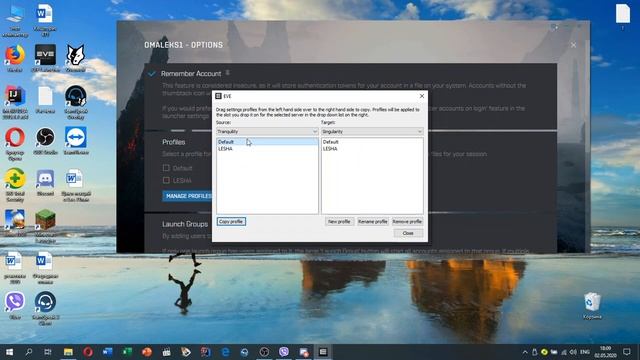Open PowerPoint from the taskbar

coord(147,352)
